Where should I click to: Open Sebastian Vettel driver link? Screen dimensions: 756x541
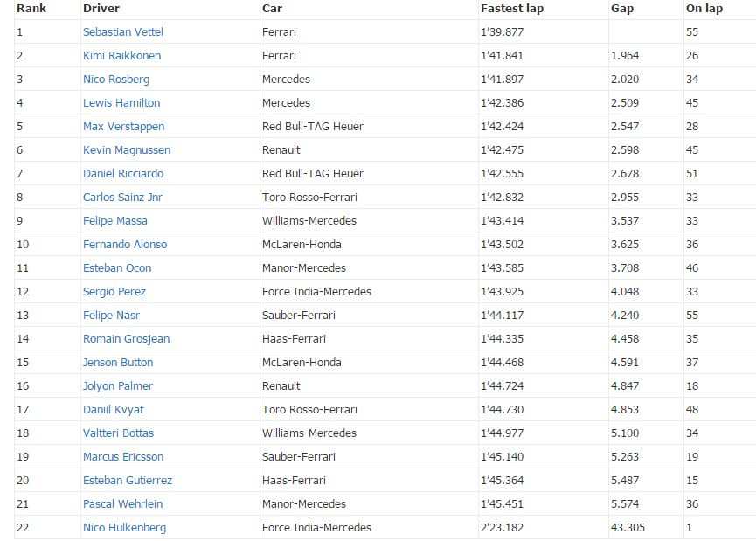123,32
